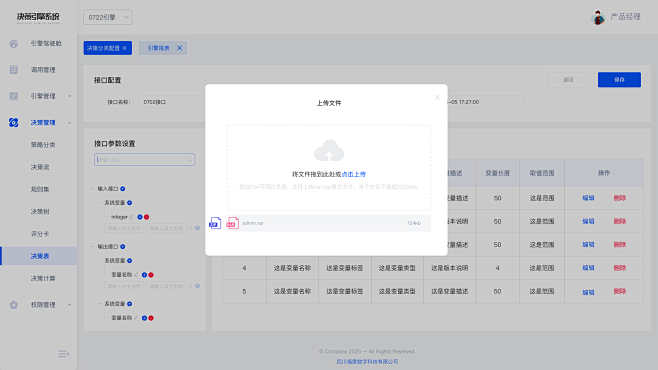Click the 权限管理 gear icon
658x370 pixels.
(x=14, y=305)
